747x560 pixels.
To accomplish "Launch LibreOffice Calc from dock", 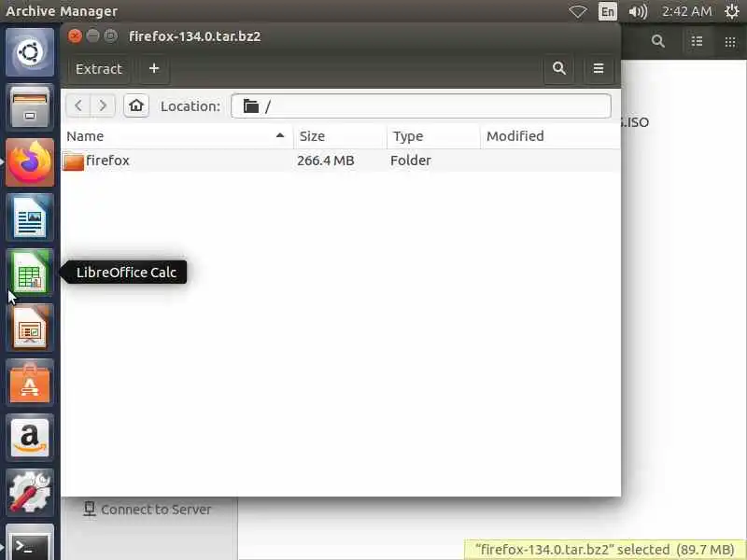I will tap(30, 273).
